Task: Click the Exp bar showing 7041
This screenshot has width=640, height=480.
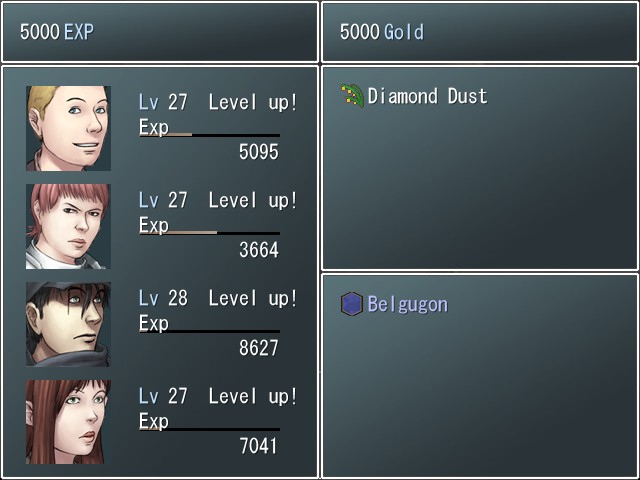Action: 209,429
